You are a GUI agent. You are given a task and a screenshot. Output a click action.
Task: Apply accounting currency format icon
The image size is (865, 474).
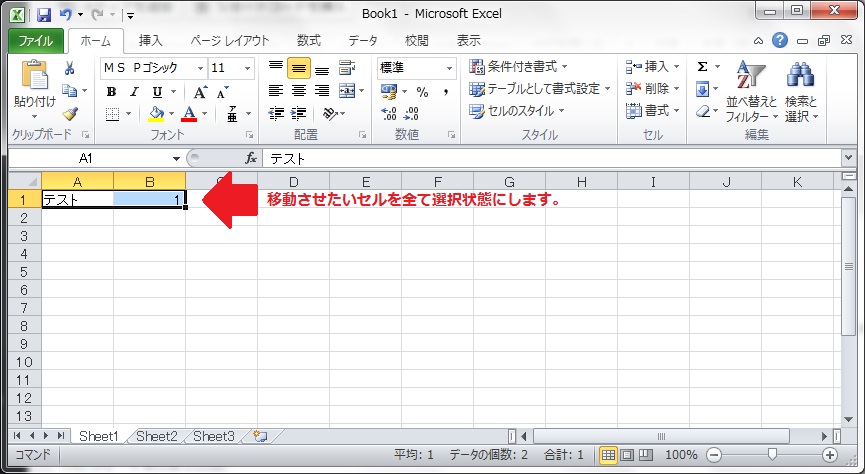tap(388, 90)
